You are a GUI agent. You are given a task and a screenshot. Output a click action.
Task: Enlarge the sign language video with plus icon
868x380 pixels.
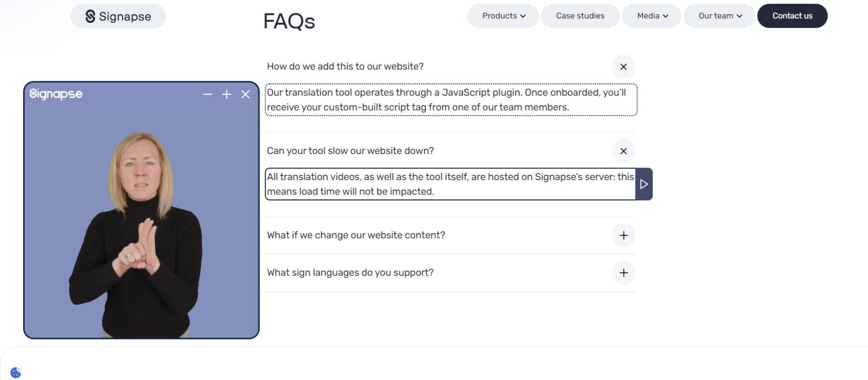point(226,95)
